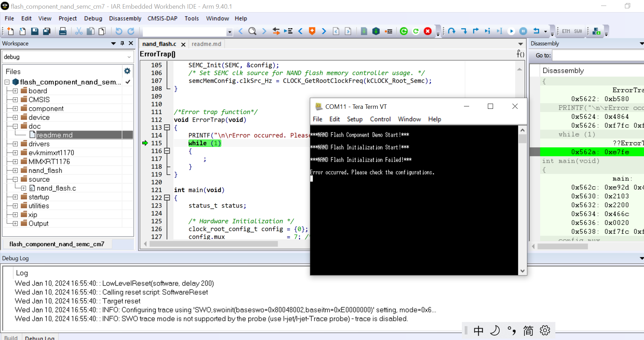
Task: Start Download and Debug session
Action: point(404,31)
